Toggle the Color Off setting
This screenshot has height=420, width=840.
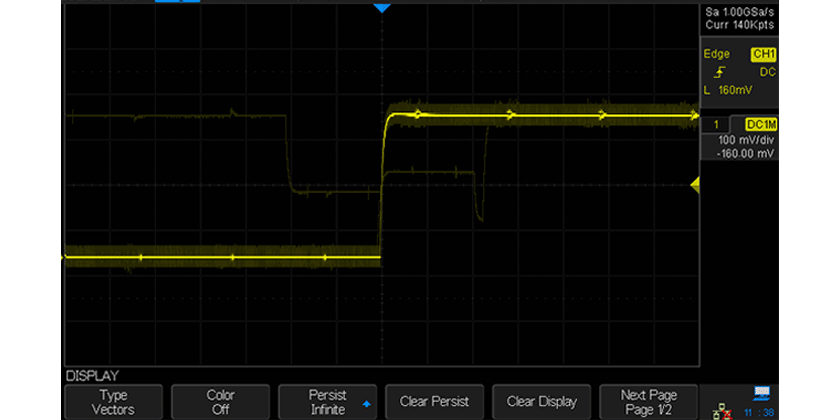pos(220,401)
